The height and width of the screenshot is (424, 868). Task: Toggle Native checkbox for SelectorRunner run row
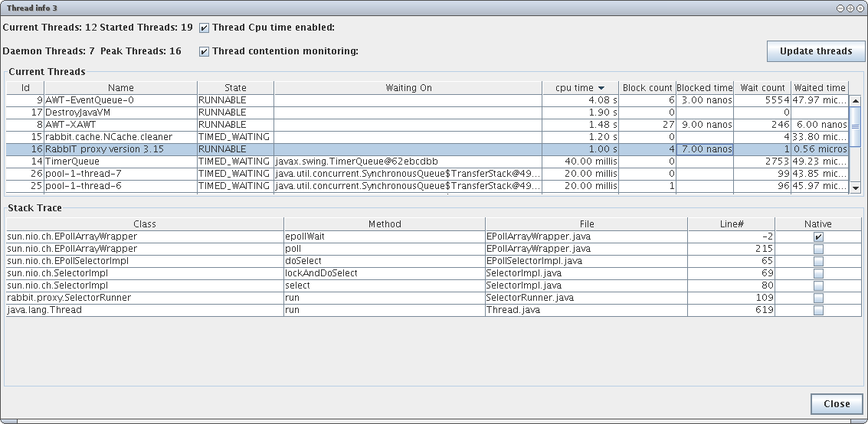pyautogui.click(x=818, y=298)
